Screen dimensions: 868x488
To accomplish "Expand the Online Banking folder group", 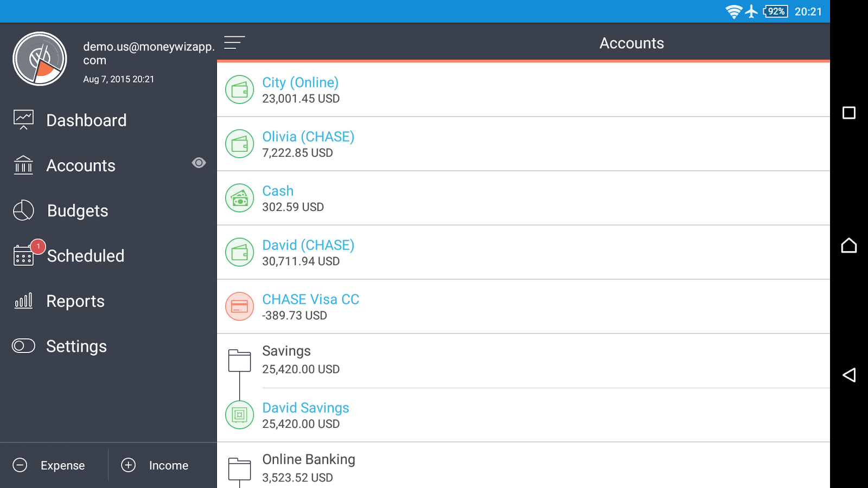I will [239, 469].
